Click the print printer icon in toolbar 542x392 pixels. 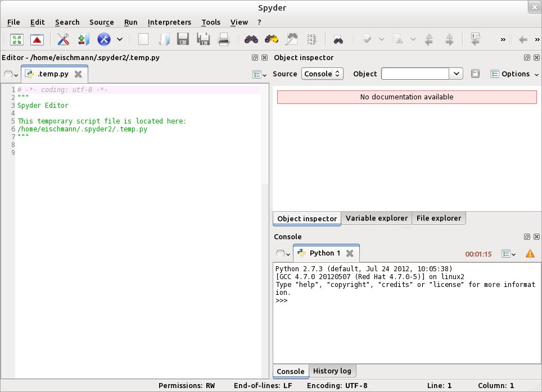click(x=223, y=39)
